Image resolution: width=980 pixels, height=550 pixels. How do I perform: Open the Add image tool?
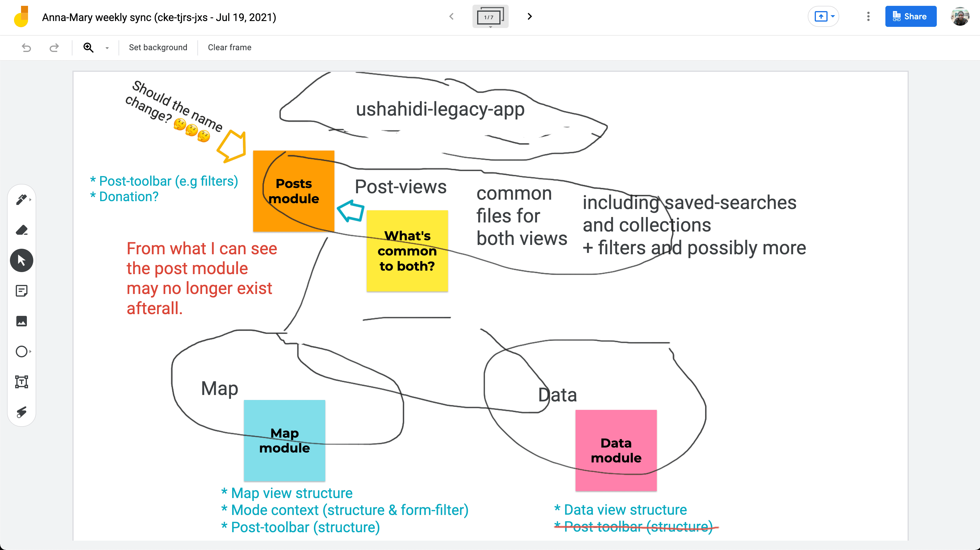pos(21,321)
